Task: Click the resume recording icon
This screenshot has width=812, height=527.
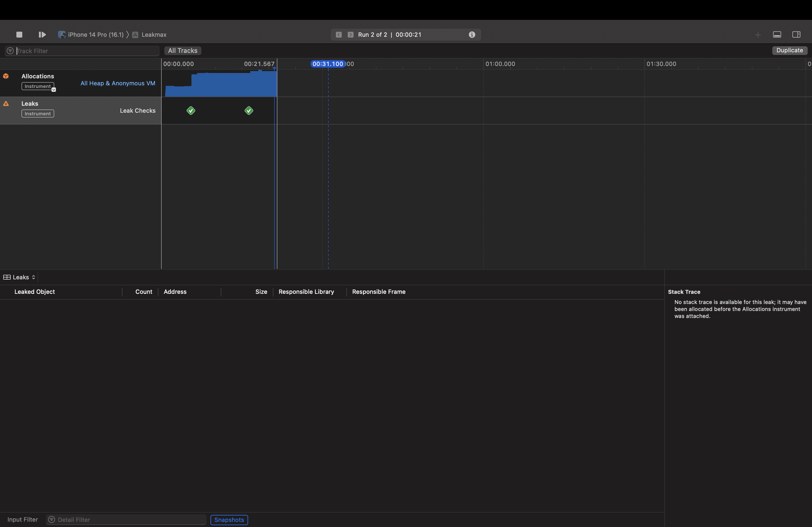Action: tap(42, 34)
